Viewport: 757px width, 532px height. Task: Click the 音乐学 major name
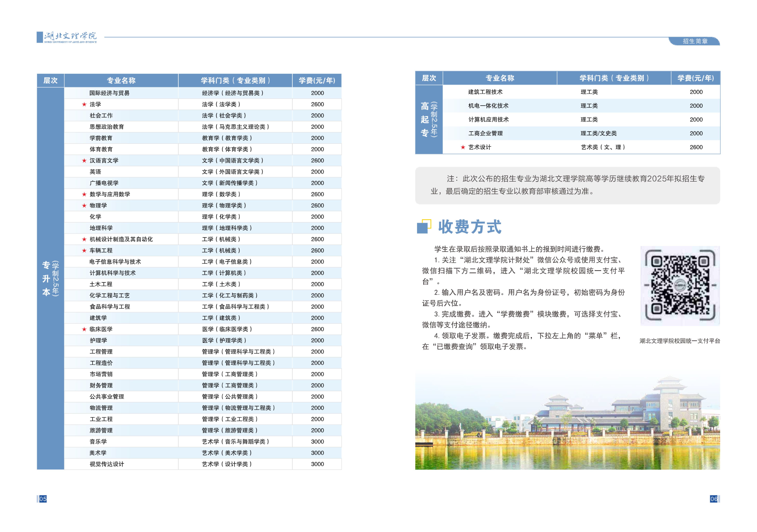click(x=98, y=442)
